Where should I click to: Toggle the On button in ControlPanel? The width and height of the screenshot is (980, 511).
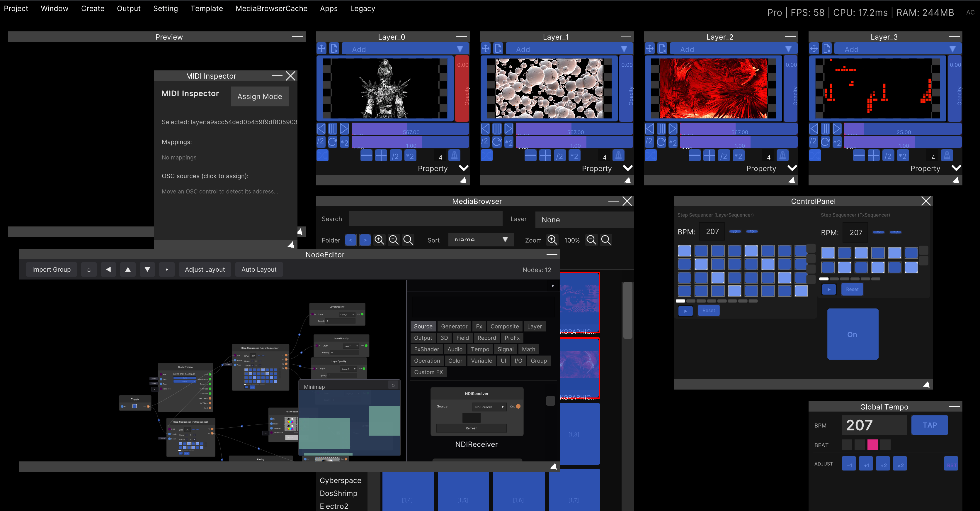[x=853, y=334]
